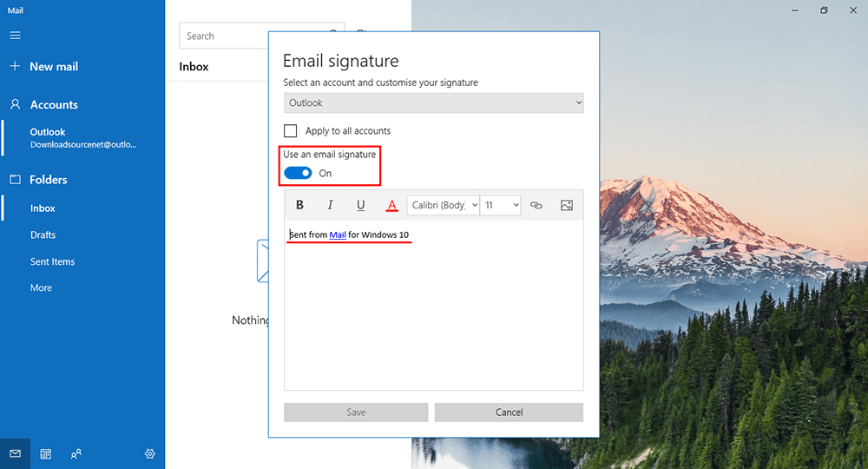Toggle Bold formatting in signature editor
The height and width of the screenshot is (469, 868).
coord(300,205)
